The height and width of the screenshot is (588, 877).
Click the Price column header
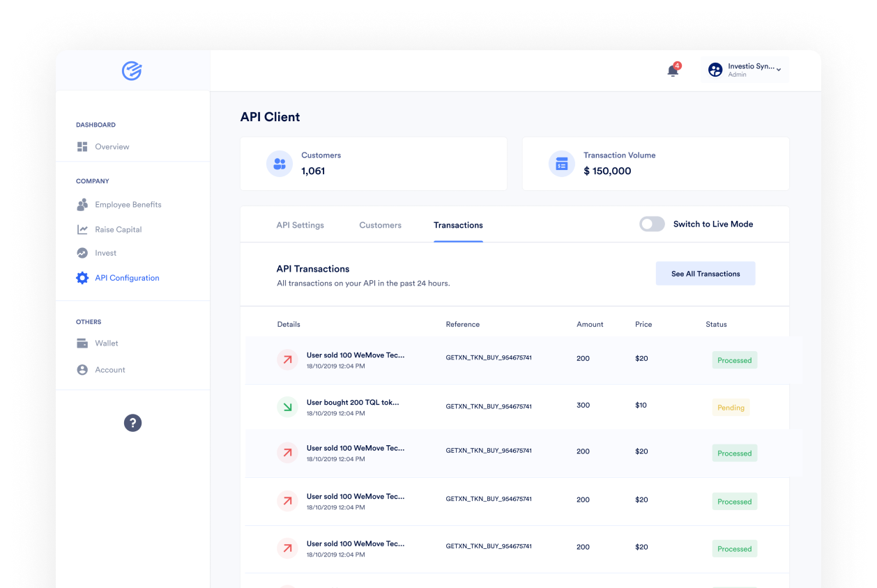pyautogui.click(x=643, y=324)
